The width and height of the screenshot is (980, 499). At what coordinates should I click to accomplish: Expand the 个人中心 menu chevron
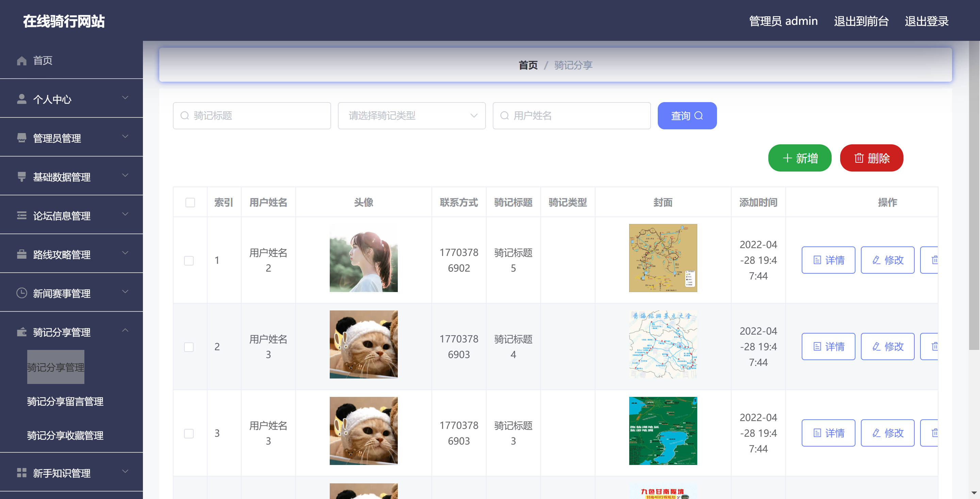tap(125, 98)
